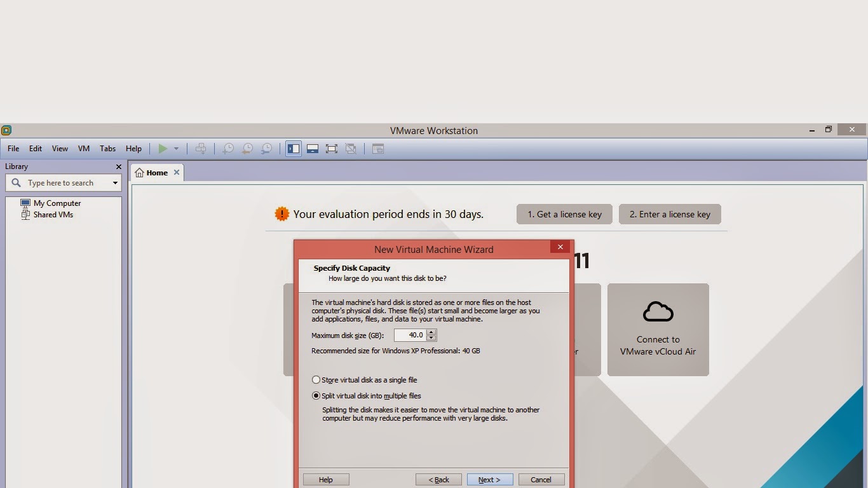Screen dimensions: 868x488
Task: Click the search magnifier icon in Library
Action: click(x=17, y=183)
